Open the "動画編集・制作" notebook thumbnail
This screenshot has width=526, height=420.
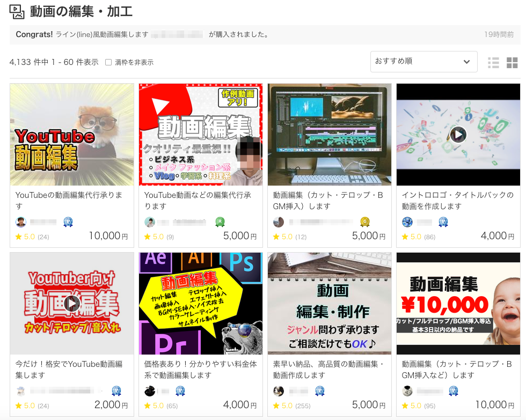coord(330,304)
